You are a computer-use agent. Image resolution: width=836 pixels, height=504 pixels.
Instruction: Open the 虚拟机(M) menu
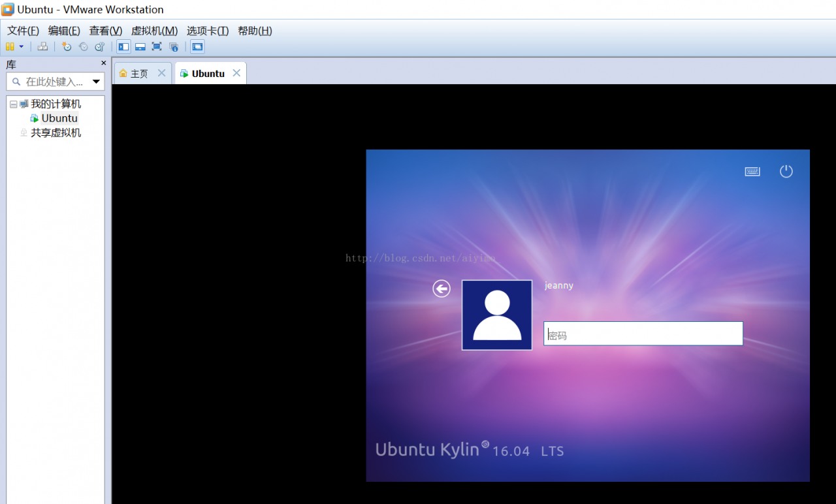coord(154,31)
